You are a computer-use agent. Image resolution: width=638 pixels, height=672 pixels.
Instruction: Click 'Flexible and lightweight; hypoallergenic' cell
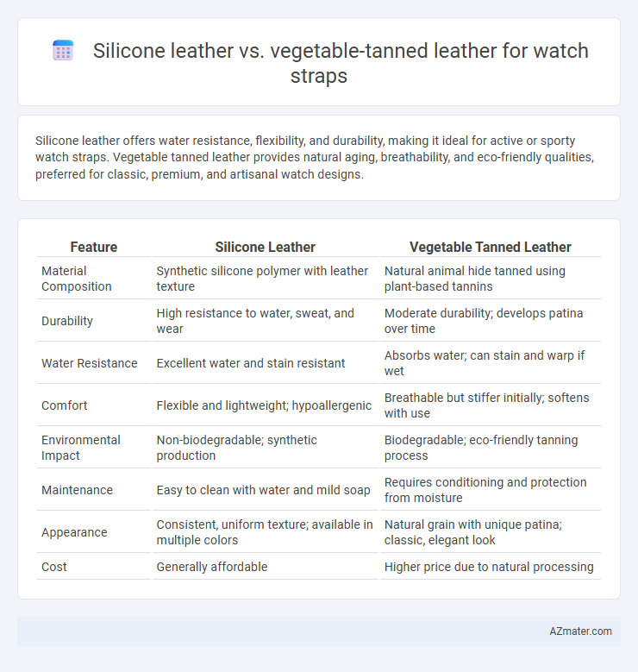point(264,405)
